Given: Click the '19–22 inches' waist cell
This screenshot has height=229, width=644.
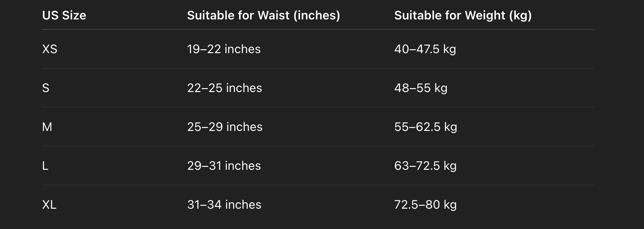Looking at the screenshot, I should [224, 49].
